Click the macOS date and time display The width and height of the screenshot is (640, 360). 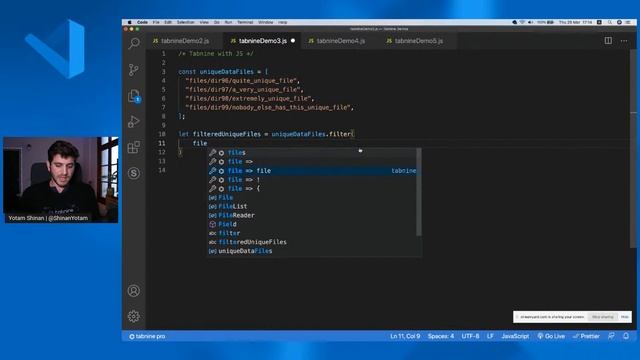pos(576,22)
